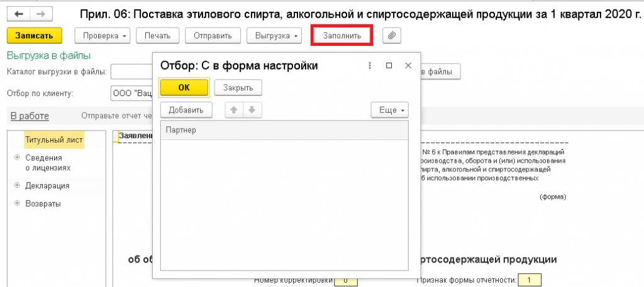The height and width of the screenshot is (287, 644).
Task: Expand the Возвраты tree node
Action: pyautogui.click(x=17, y=203)
